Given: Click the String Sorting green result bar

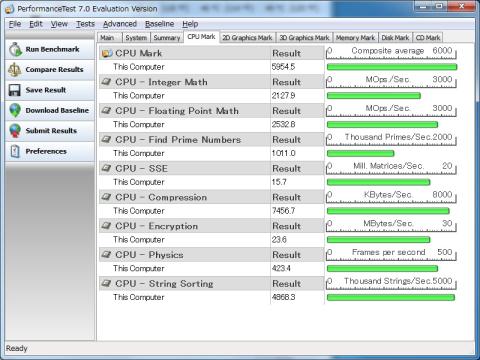Looking at the screenshot, I should pos(391,297).
